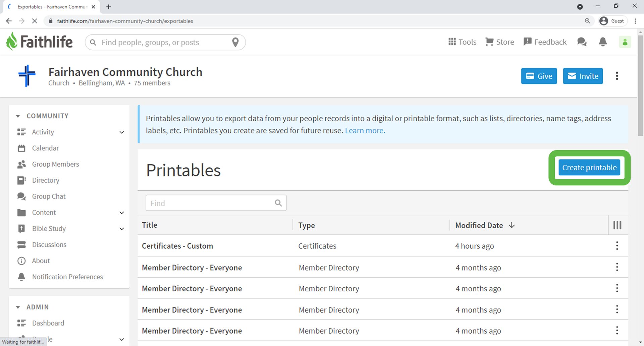Click the location pin in search bar
The image size is (644, 346).
pos(235,42)
